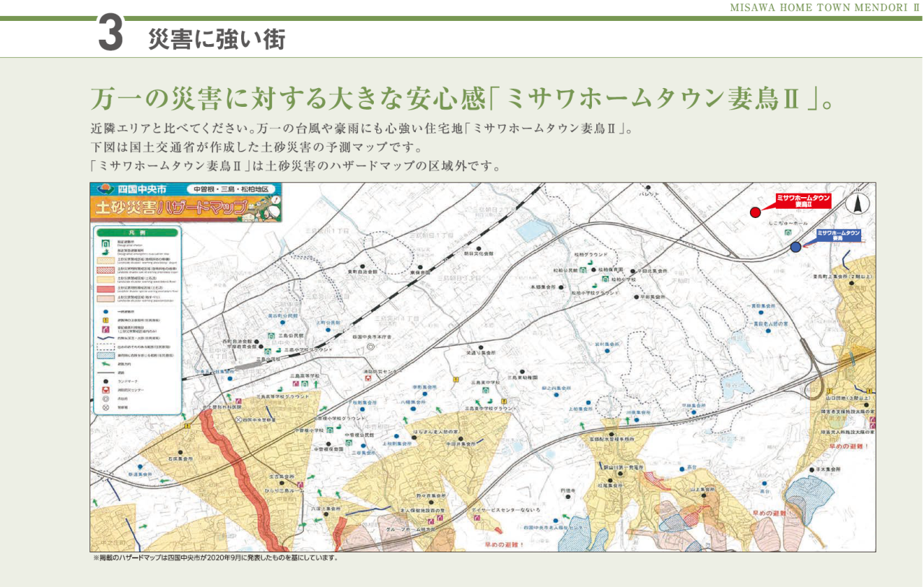Click the shelter icon beside 松柏公民館
The width and height of the screenshot is (924, 587).
pyautogui.click(x=583, y=270)
